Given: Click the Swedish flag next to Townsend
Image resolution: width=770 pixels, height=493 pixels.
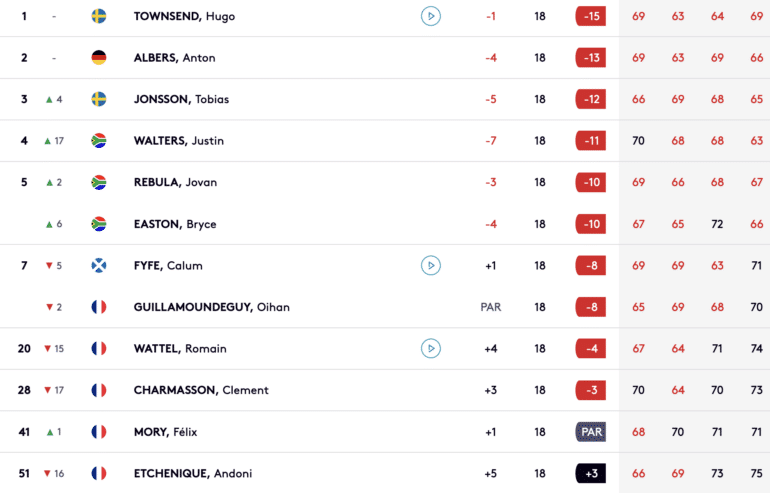Looking at the screenshot, I should (99, 16).
